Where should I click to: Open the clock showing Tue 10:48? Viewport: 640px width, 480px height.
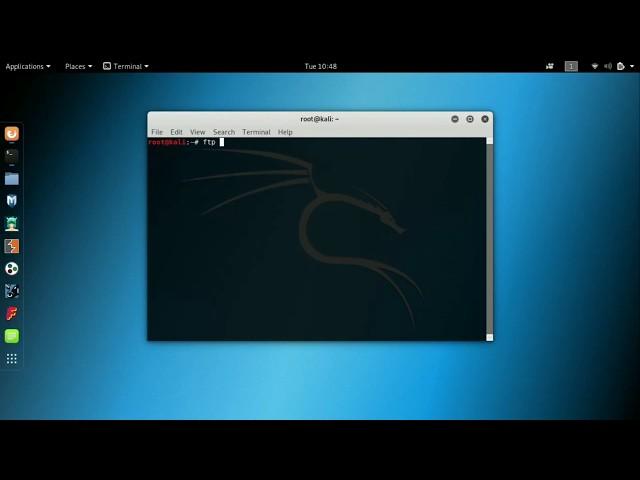click(x=320, y=66)
